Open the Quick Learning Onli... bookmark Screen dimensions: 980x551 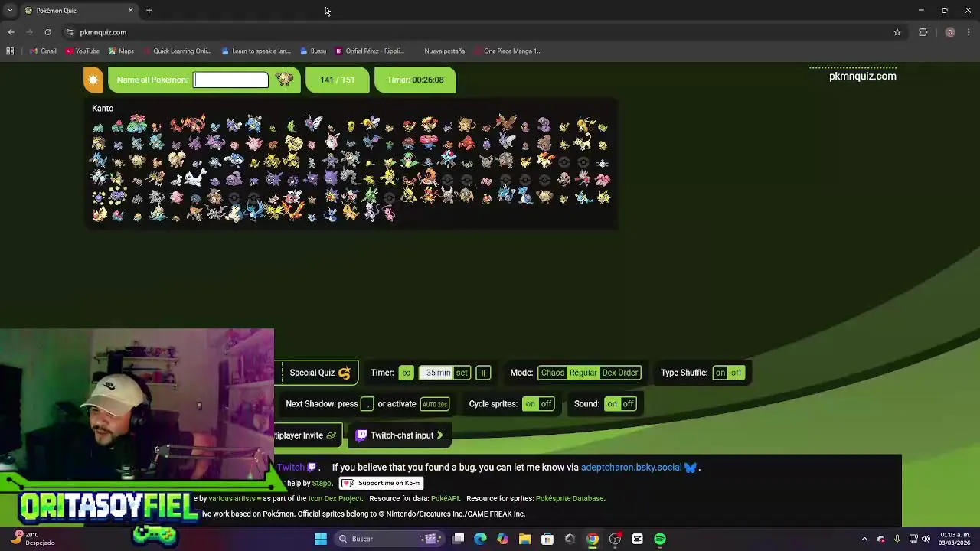pos(177,51)
